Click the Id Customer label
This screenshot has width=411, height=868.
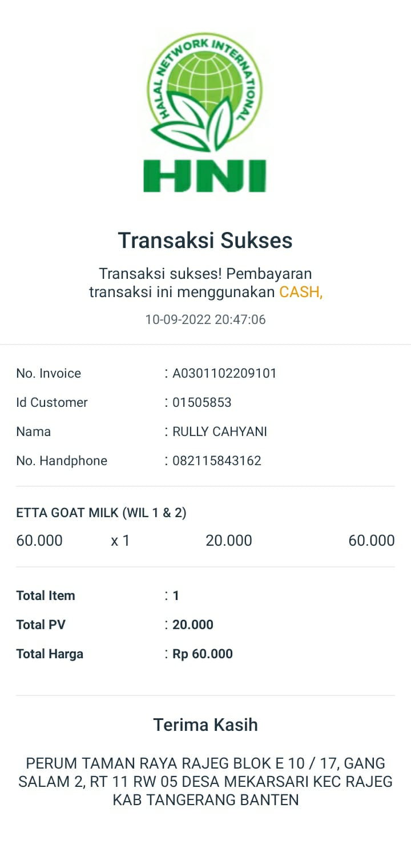(52, 402)
